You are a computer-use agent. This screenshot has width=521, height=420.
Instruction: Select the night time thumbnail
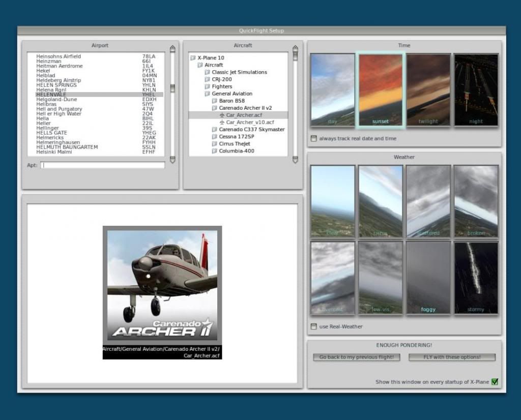pos(476,90)
